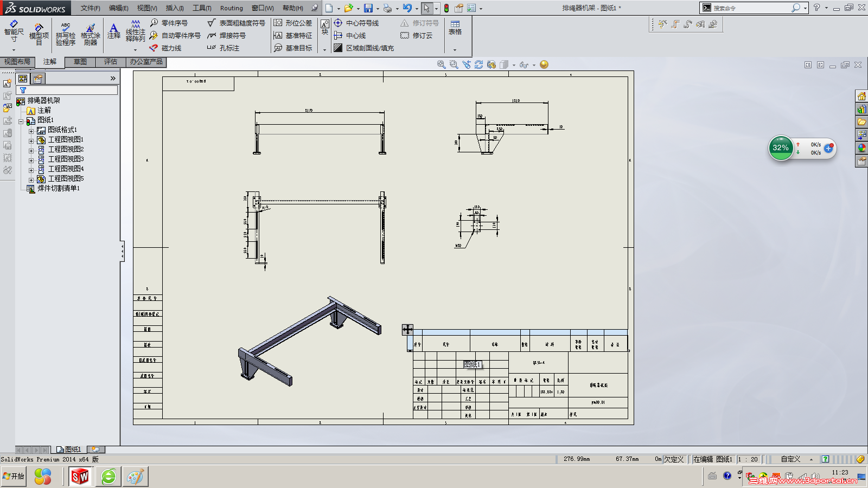Add a Centerline (中心线)
868x488 pixels.
[x=350, y=35]
